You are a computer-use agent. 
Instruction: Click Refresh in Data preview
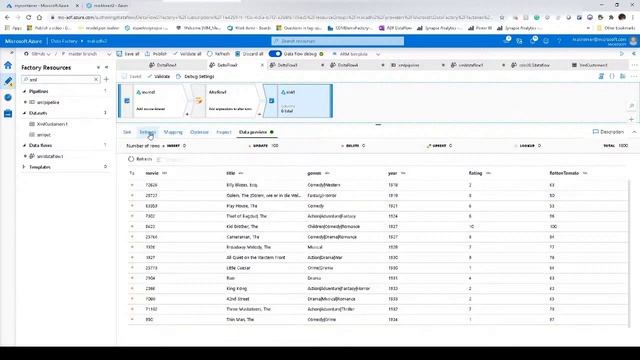click(140, 159)
